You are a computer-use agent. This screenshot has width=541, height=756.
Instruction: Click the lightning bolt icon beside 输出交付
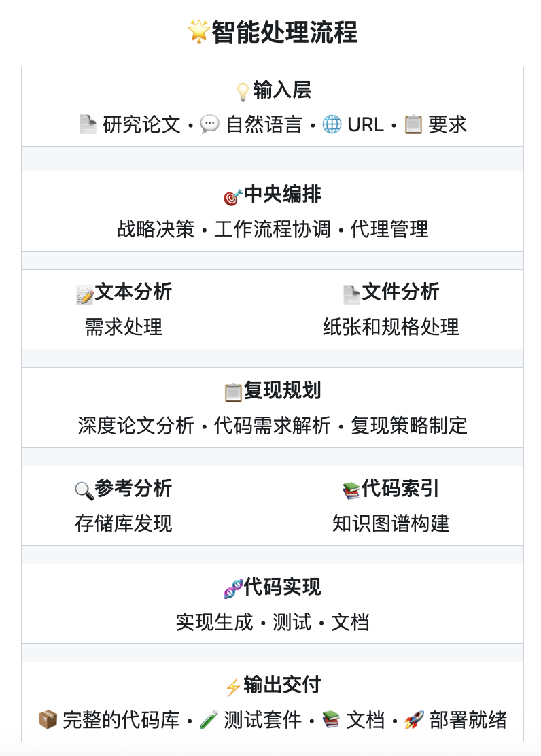click(x=233, y=687)
